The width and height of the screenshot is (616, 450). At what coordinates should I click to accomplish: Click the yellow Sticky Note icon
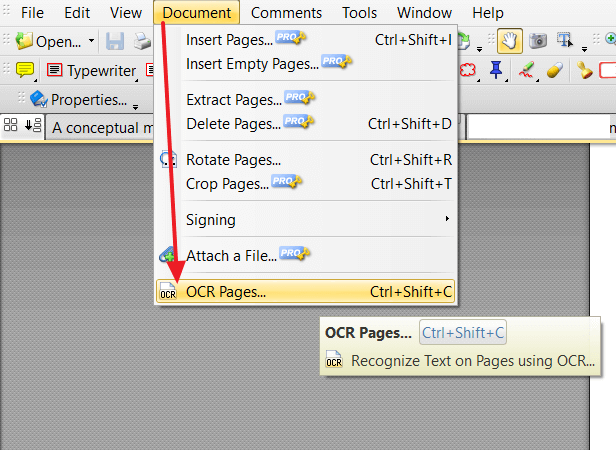click(25, 70)
